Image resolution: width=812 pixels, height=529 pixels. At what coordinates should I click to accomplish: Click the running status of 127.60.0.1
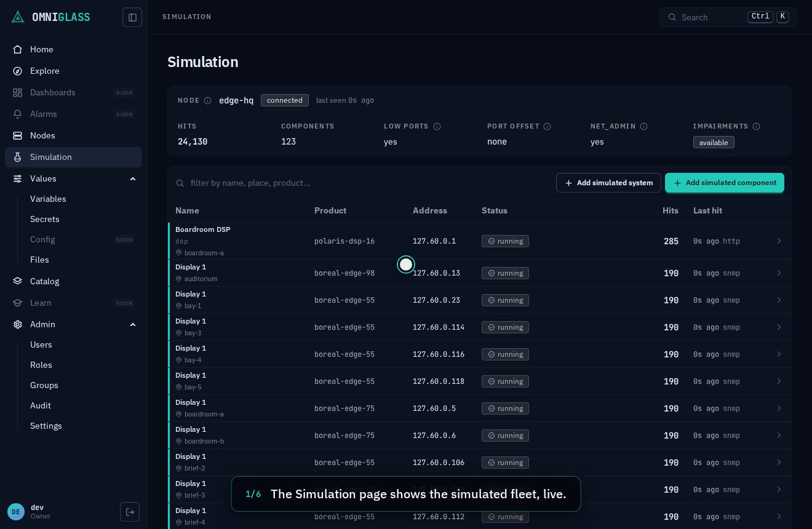tap(505, 241)
